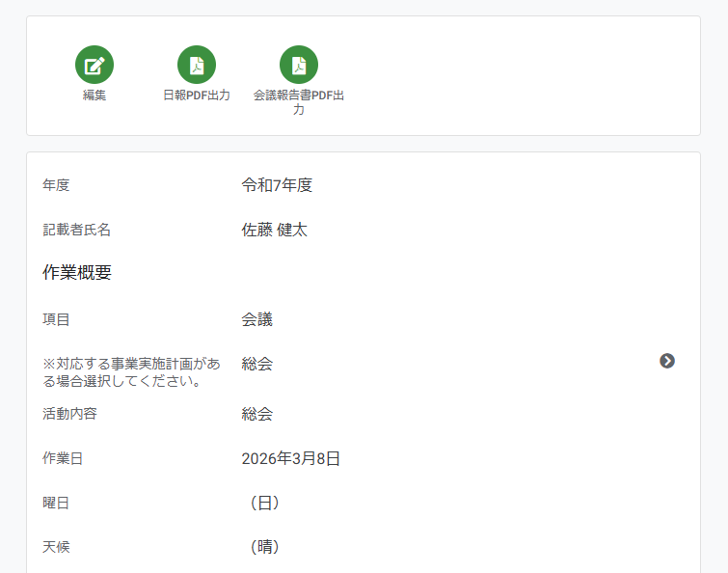Click the 記載者氏名 field label
This screenshot has height=573, width=728.
coord(76,230)
